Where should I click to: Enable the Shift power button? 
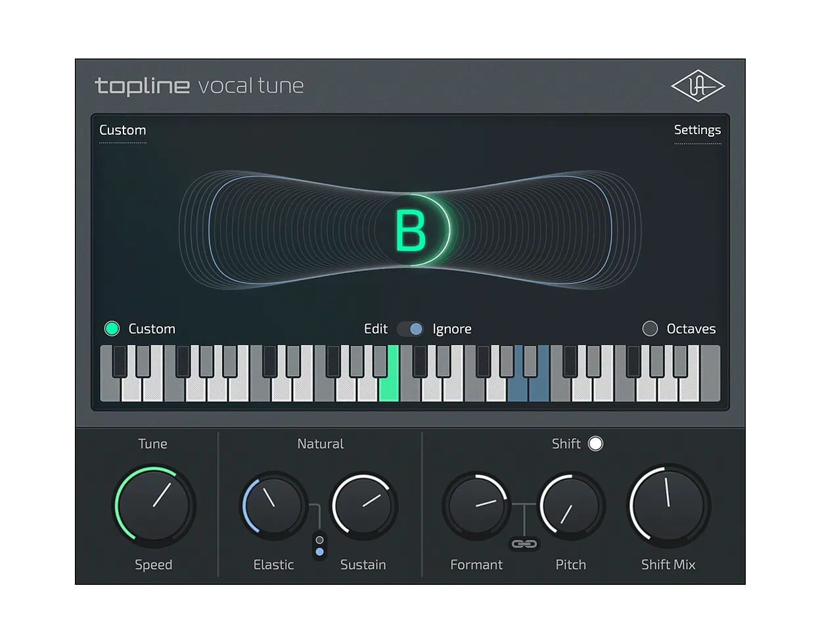(595, 444)
